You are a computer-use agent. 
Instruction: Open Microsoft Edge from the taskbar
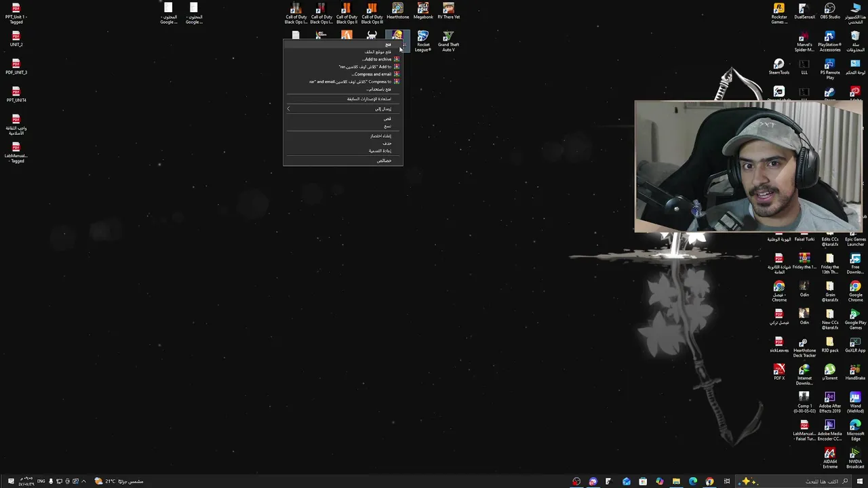coord(693,481)
